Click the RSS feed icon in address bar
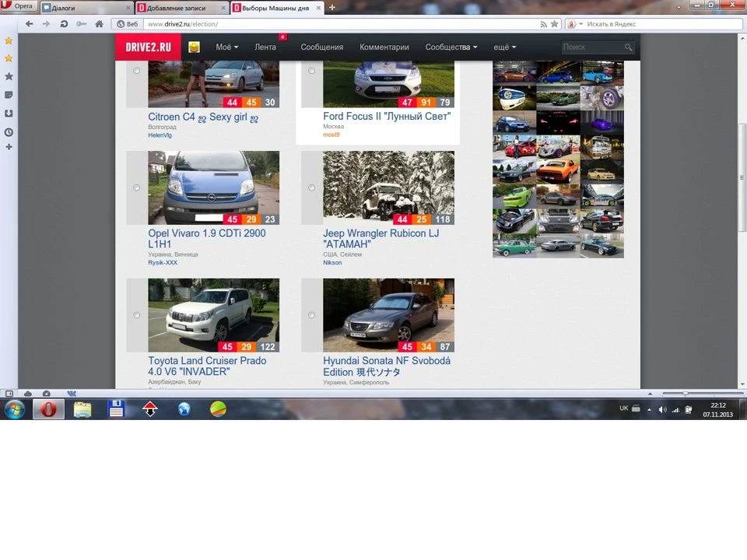The height and width of the screenshot is (560, 747). (x=544, y=24)
